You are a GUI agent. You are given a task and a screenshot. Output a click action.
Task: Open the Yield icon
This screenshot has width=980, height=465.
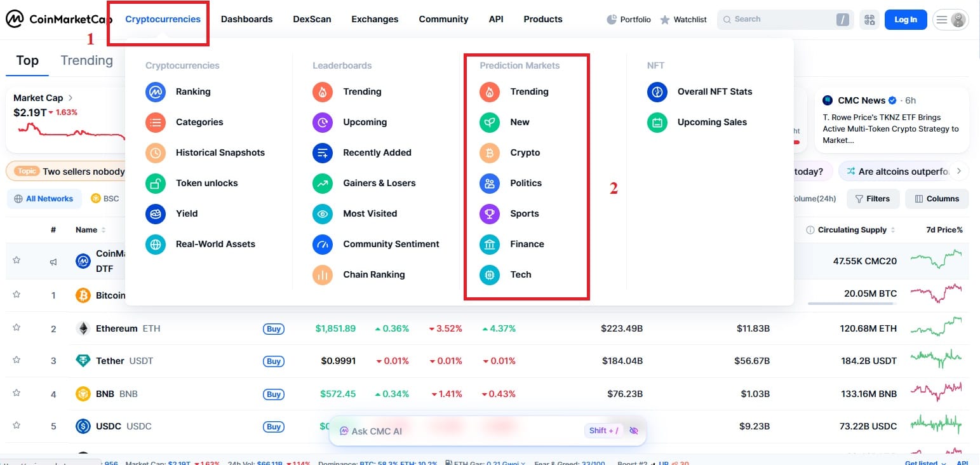pyautogui.click(x=156, y=213)
